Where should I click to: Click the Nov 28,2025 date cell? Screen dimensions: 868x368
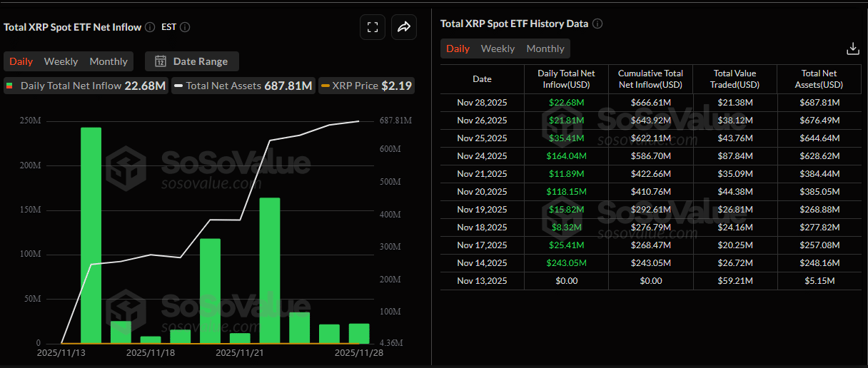pos(482,103)
